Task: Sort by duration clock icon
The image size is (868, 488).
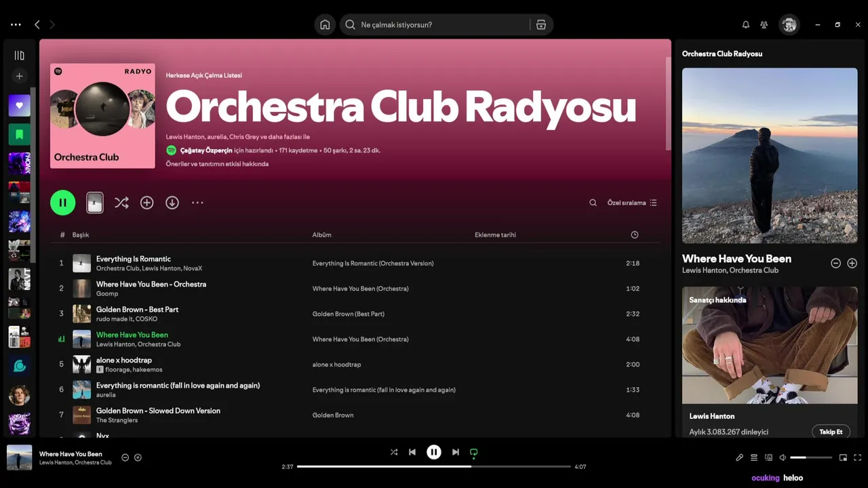Action: pyautogui.click(x=635, y=235)
